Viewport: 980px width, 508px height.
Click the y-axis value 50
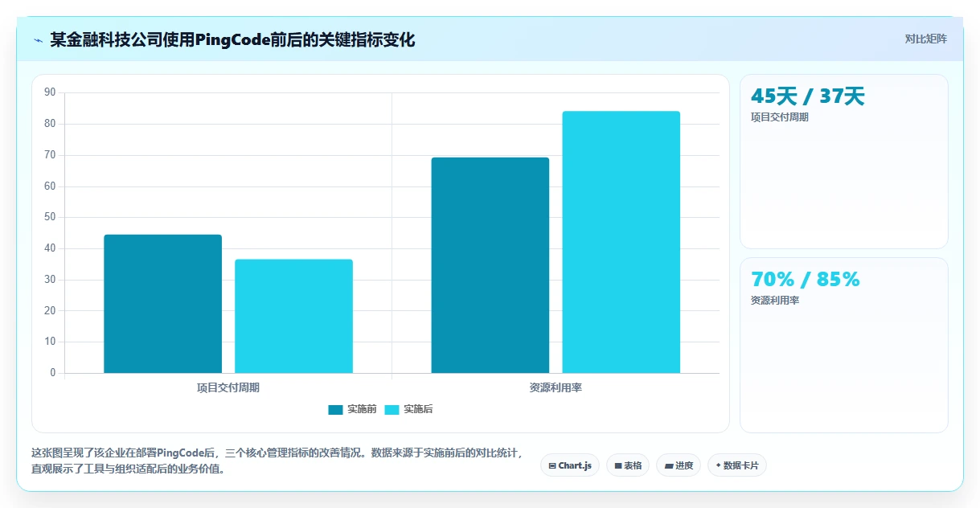click(50, 217)
